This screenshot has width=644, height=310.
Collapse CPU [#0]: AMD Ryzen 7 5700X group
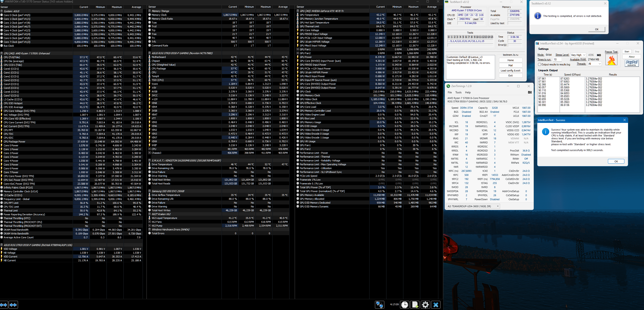tap(2, 53)
